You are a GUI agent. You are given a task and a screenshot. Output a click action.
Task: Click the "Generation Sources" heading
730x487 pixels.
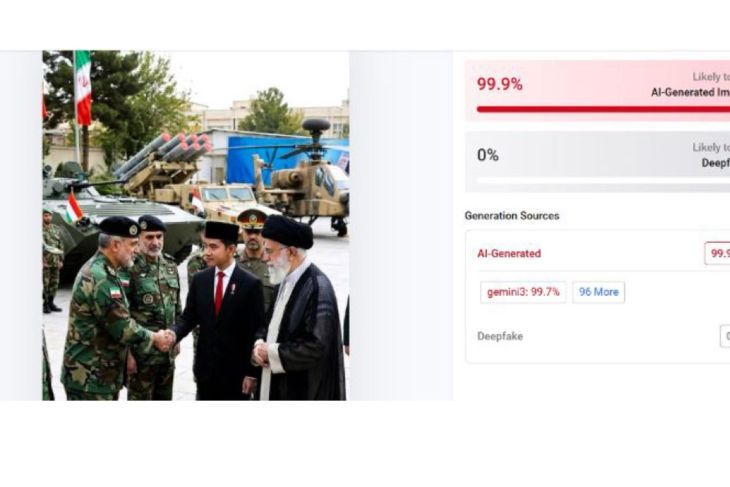pyautogui.click(x=512, y=216)
